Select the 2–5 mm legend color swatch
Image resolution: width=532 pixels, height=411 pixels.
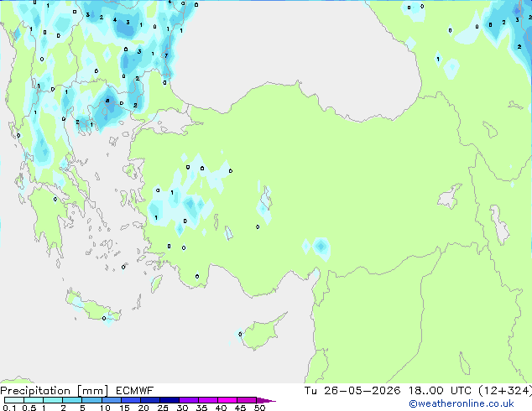72,400
